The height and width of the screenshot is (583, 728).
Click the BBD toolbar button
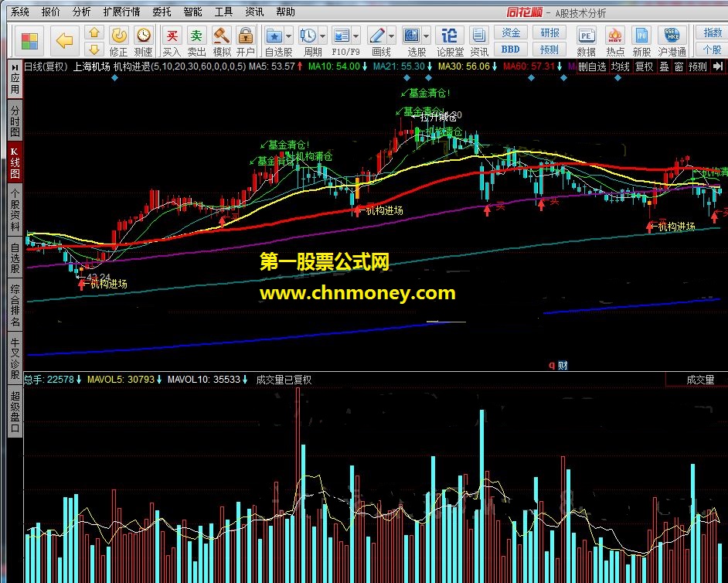[511, 49]
